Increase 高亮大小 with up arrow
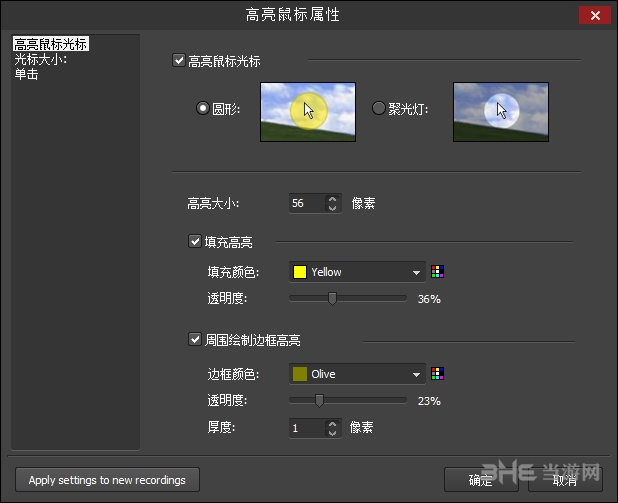The width and height of the screenshot is (618, 503). click(332, 199)
